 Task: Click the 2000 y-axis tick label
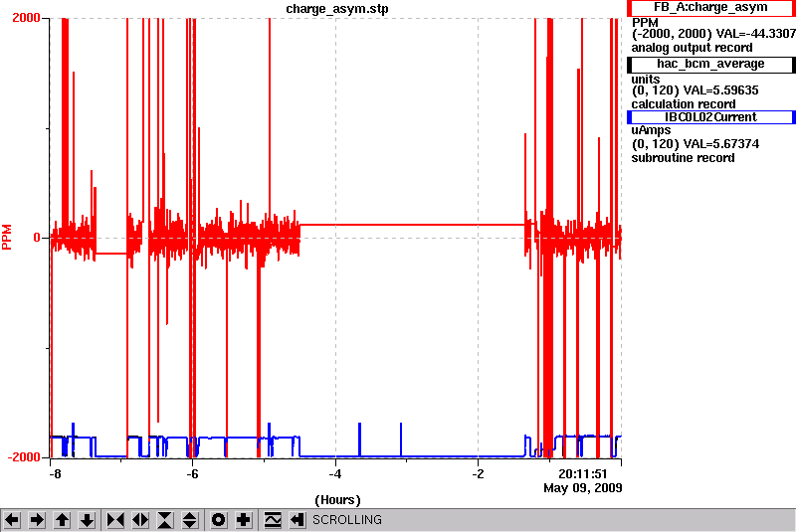pyautogui.click(x=26, y=18)
